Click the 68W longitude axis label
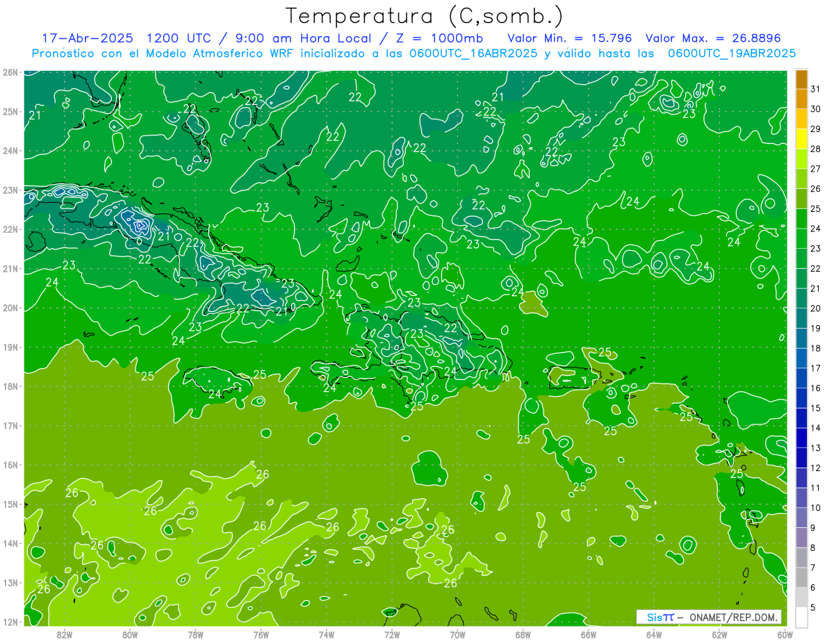The image size is (834, 644). pyautogui.click(x=523, y=634)
